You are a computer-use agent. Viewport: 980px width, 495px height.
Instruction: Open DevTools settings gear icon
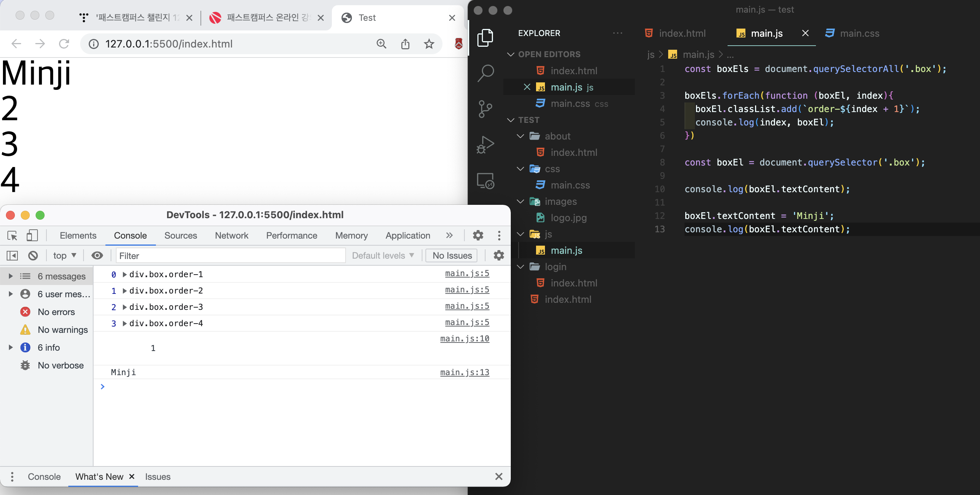pos(478,235)
